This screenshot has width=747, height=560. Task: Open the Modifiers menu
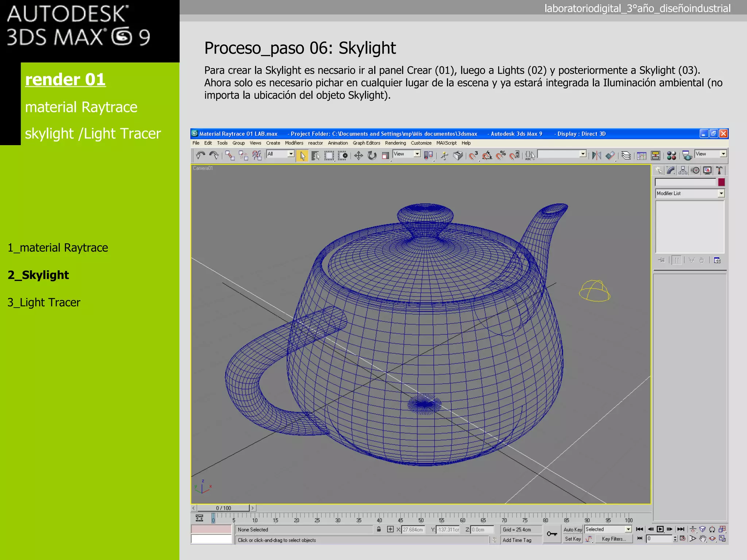294,143
